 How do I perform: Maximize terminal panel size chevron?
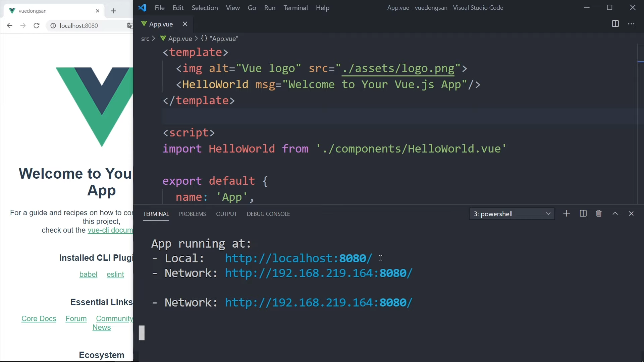click(615, 214)
